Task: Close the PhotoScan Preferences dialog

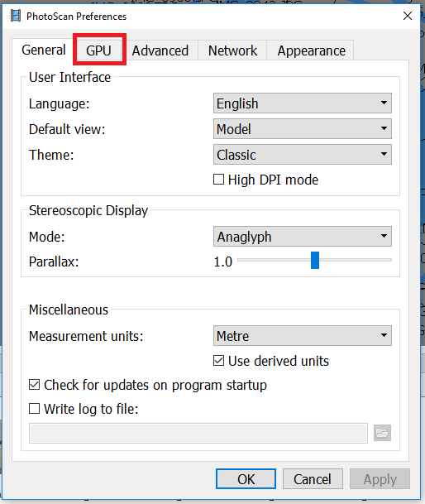Action: [x=408, y=16]
